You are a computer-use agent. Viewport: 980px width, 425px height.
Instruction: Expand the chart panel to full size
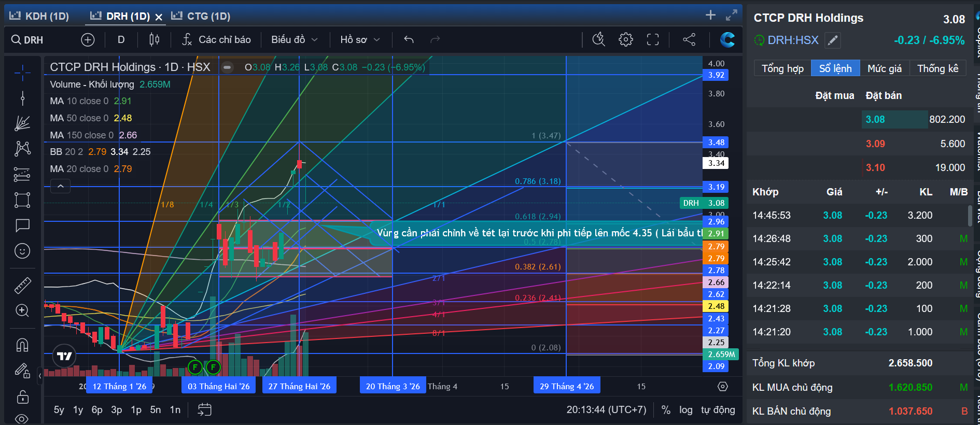pyautogui.click(x=731, y=15)
